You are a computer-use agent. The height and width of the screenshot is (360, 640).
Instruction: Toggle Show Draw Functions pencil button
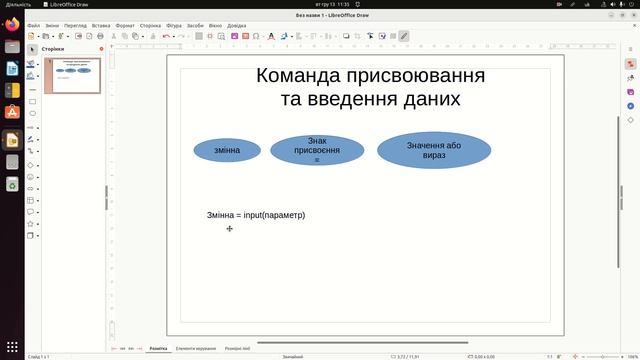pos(404,36)
